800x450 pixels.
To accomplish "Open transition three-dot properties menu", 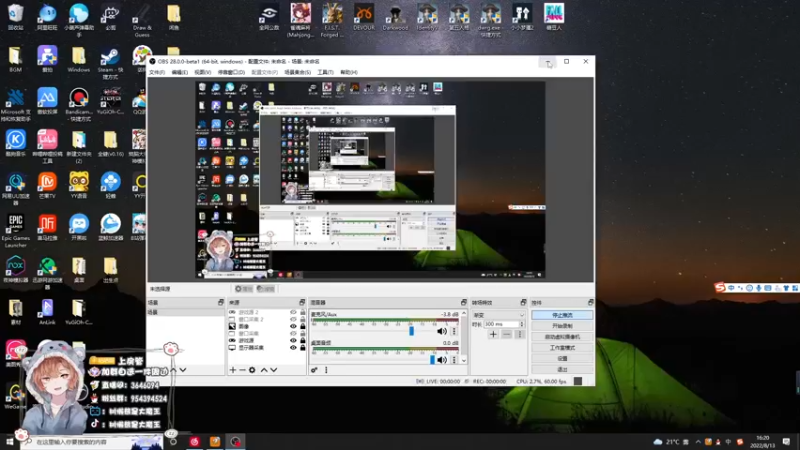I will pos(519,335).
